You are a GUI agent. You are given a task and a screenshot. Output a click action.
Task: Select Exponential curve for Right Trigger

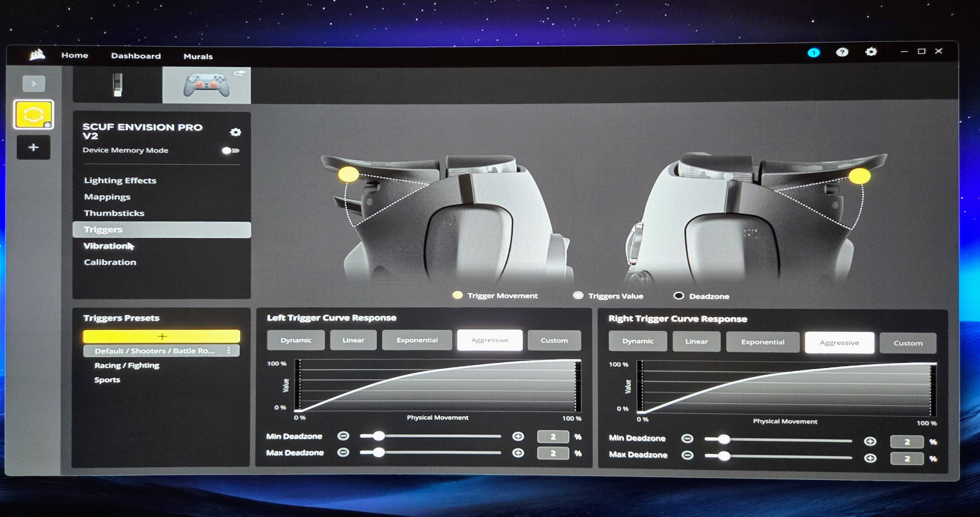[762, 342]
